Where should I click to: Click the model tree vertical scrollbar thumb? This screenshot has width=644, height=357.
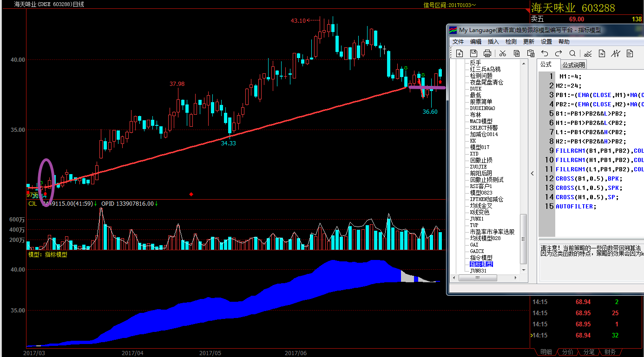(x=524, y=239)
